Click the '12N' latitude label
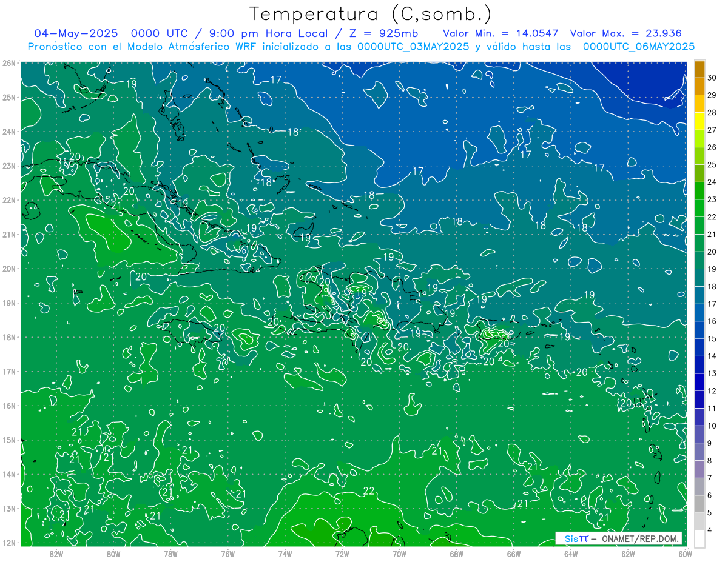Screen dimensions: 728x562 coord(8,543)
